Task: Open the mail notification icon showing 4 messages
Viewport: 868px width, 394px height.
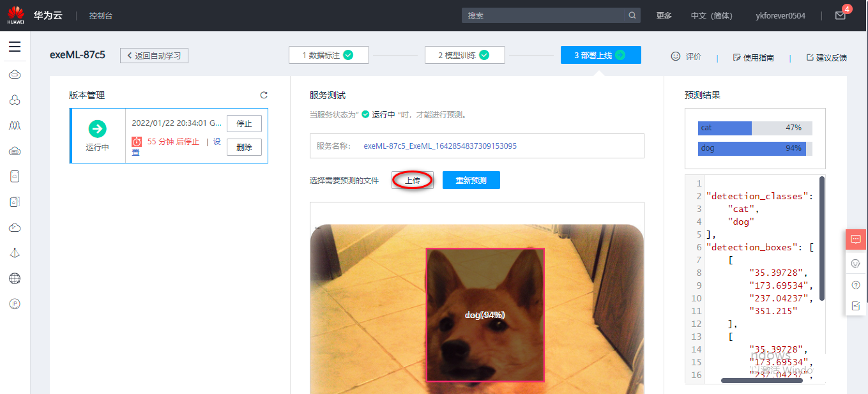Action: point(840,15)
